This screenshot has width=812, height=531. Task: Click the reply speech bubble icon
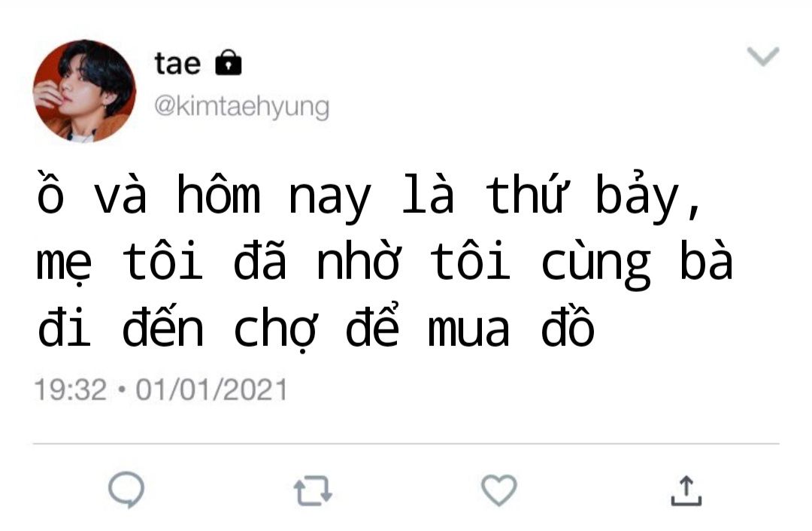coord(126,490)
